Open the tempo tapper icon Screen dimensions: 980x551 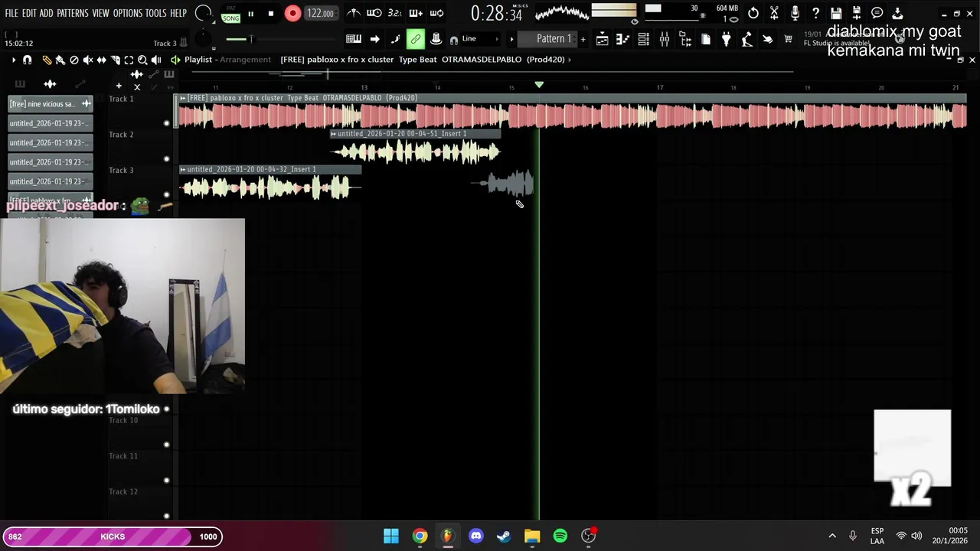tap(747, 39)
